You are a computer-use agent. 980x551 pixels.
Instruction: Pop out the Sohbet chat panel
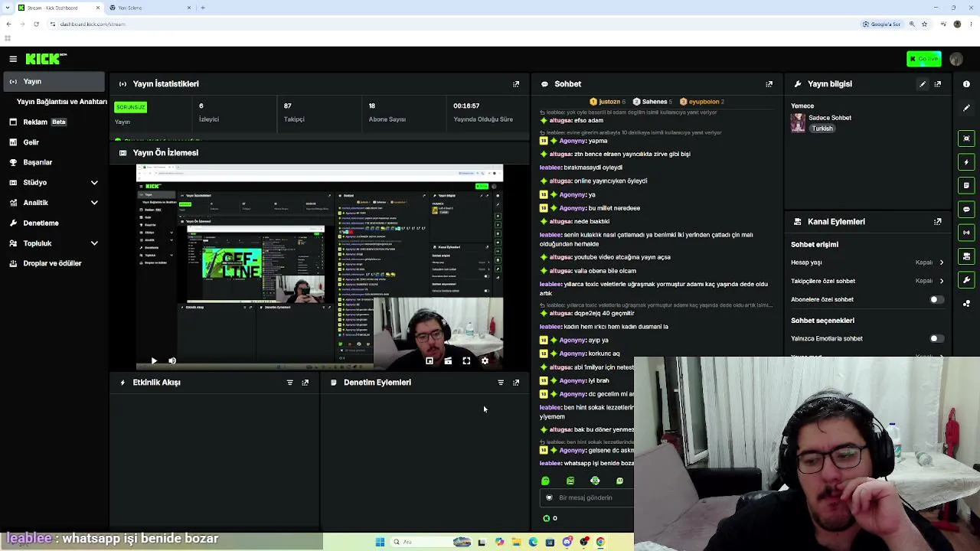769,84
